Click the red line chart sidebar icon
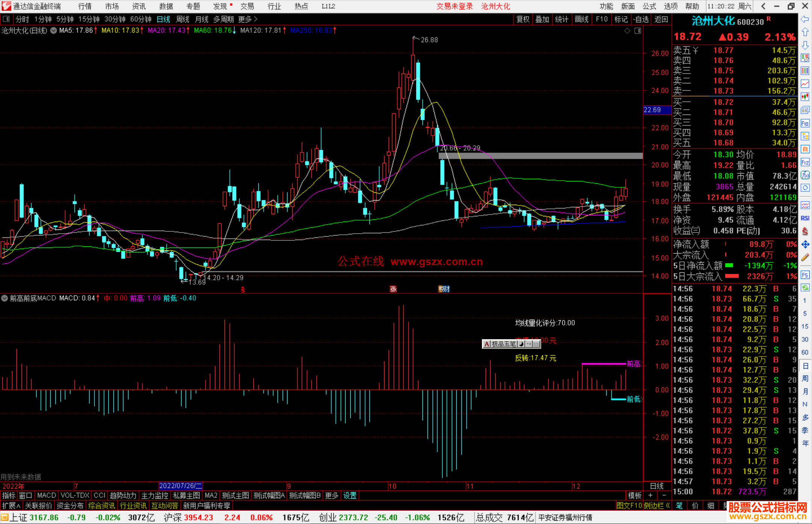 click(805, 84)
